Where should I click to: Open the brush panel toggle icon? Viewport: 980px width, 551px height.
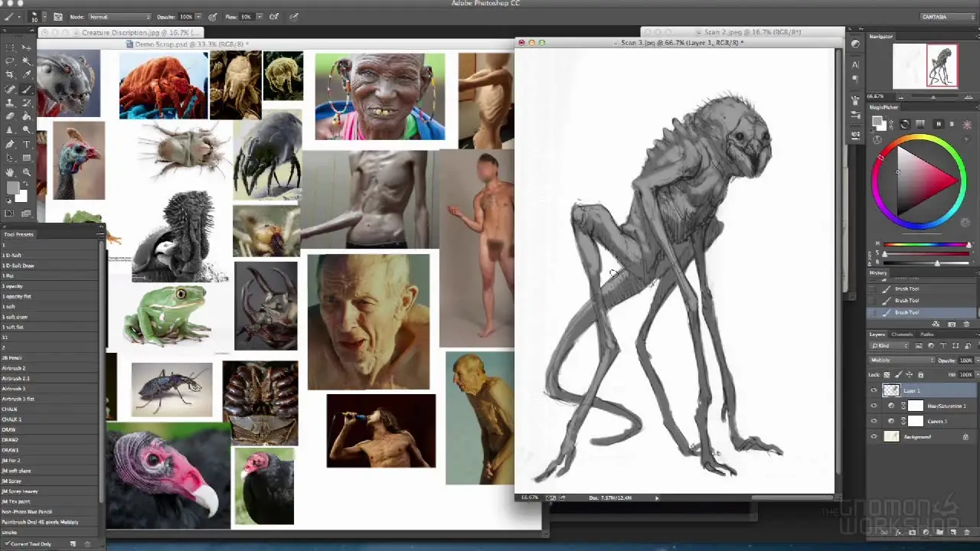click(x=58, y=17)
